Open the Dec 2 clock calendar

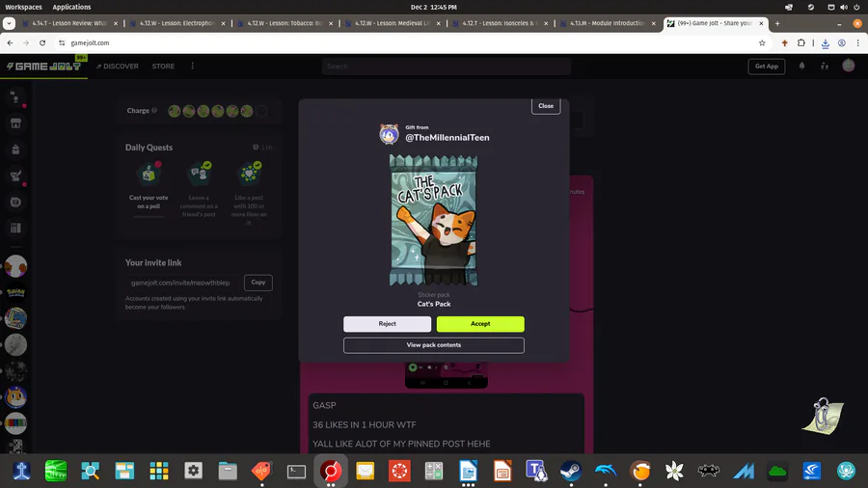tap(433, 7)
